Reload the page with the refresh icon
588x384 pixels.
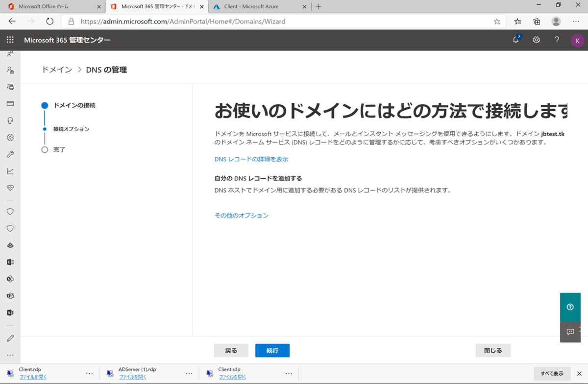[49, 22]
